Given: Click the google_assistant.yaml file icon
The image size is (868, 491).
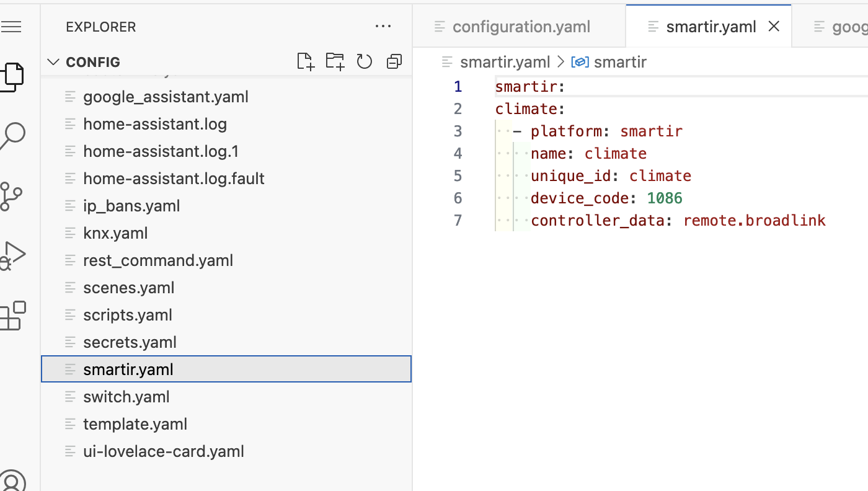Looking at the screenshot, I should tap(71, 97).
